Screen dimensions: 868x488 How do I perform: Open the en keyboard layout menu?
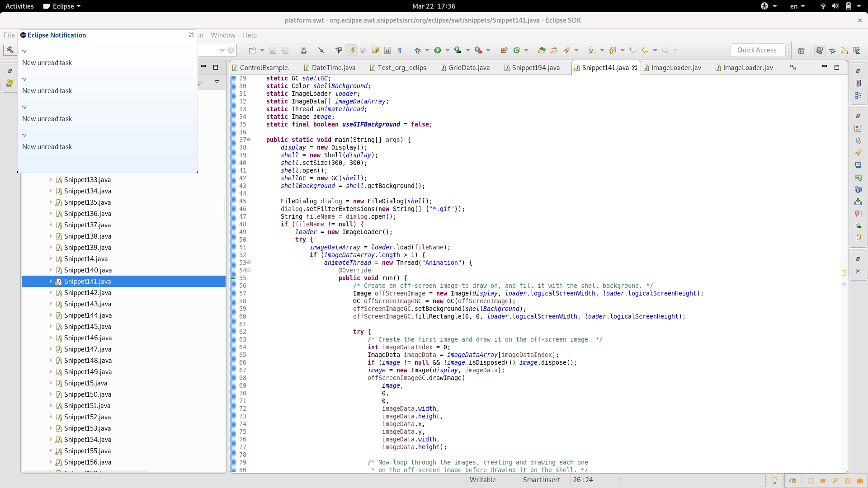[797, 6]
